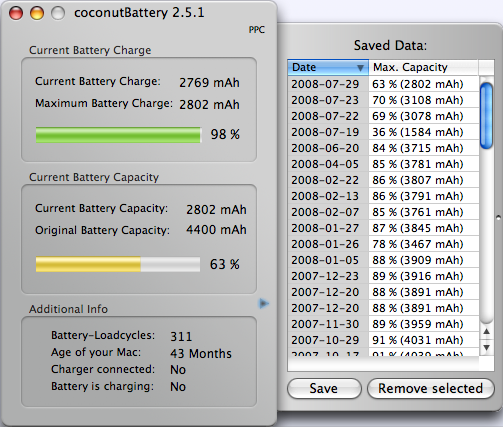Select the 2007-12-23 saved entry
The width and height of the screenshot is (503, 427).
click(x=383, y=276)
